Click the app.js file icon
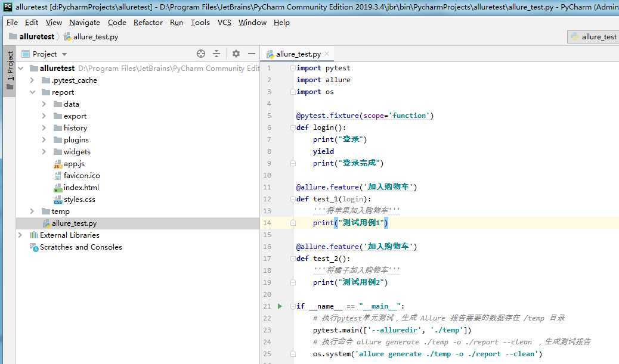The height and width of the screenshot is (364, 619). pyautogui.click(x=58, y=164)
